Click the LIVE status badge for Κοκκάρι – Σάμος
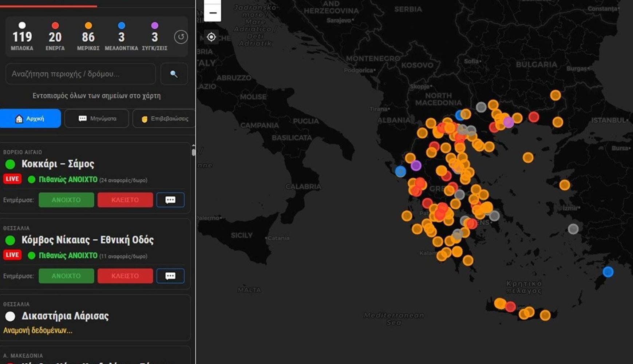 point(12,179)
